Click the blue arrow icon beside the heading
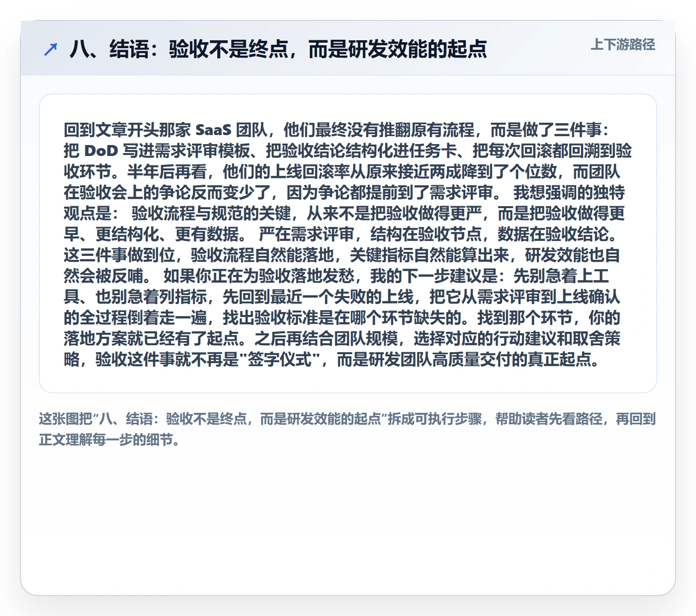The width and height of the screenshot is (696, 616). (51, 49)
